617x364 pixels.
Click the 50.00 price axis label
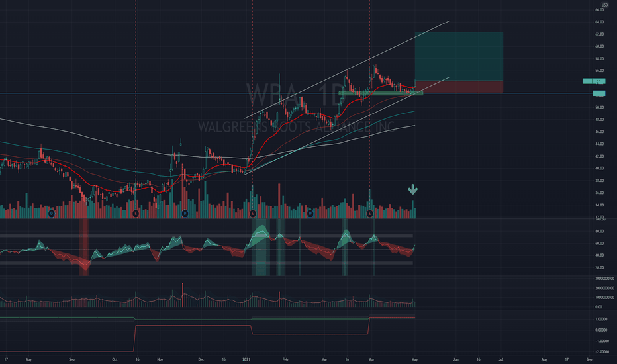coord(599,107)
